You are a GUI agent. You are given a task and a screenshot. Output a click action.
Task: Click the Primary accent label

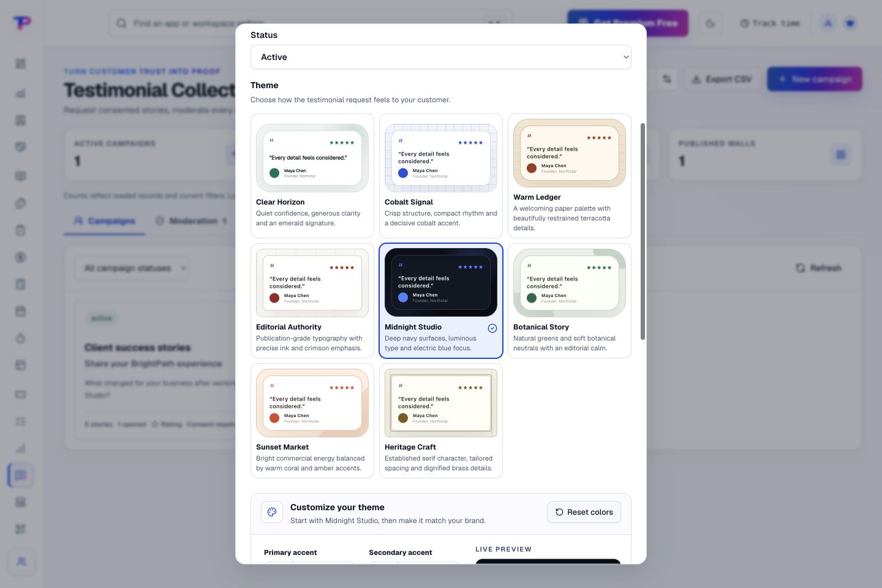point(290,552)
